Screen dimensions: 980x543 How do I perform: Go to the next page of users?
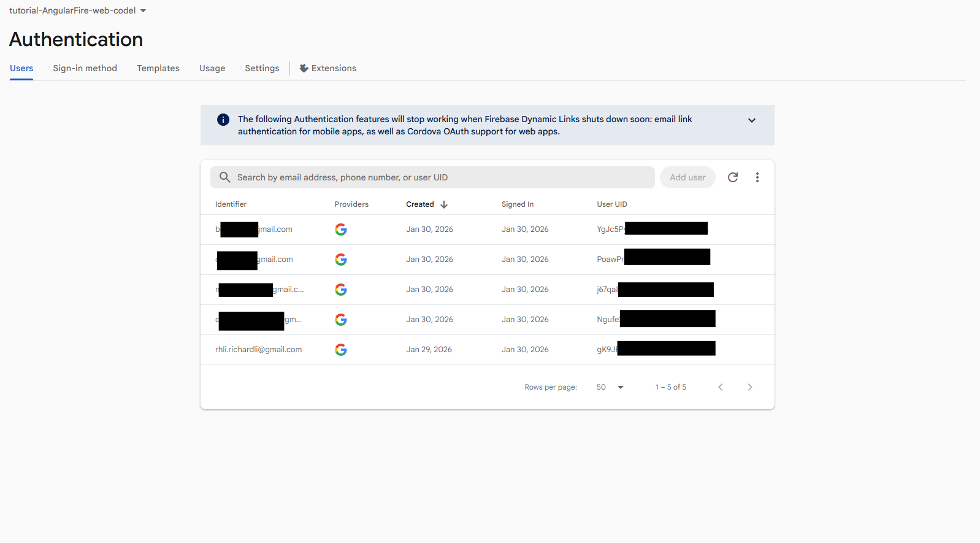tap(750, 387)
